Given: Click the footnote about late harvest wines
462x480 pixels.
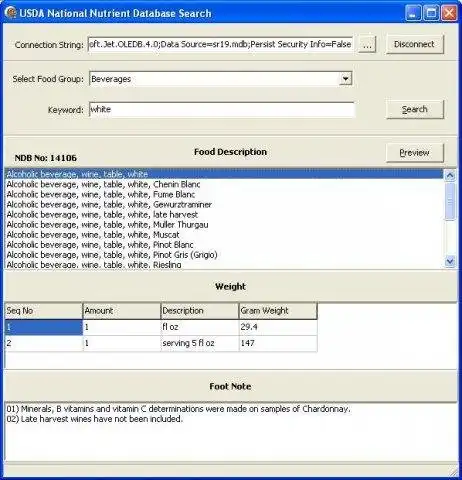Looking at the screenshot, I should [95, 419].
